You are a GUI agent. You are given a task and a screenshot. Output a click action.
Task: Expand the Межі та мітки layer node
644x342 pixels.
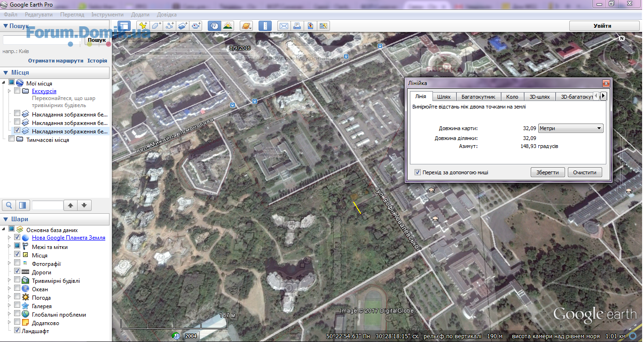pyautogui.click(x=9, y=246)
